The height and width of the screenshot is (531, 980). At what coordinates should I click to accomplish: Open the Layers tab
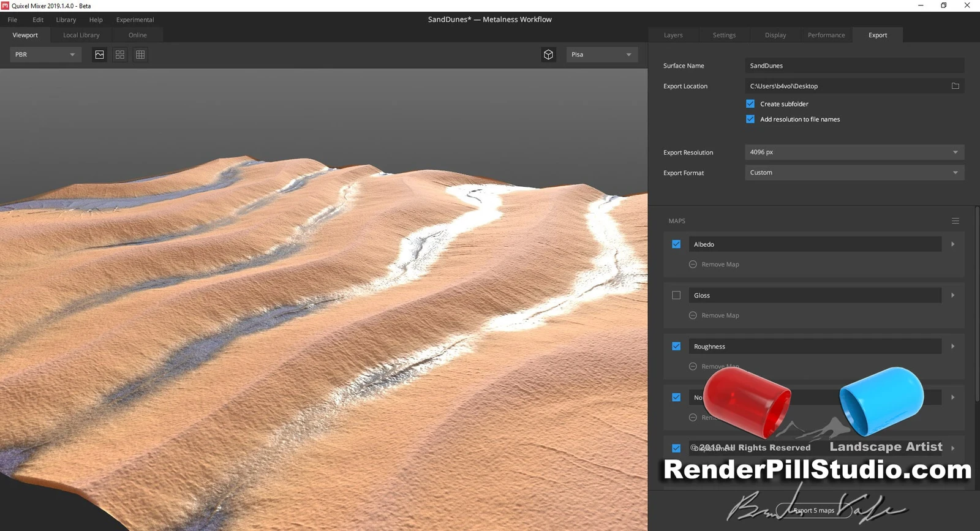673,35
